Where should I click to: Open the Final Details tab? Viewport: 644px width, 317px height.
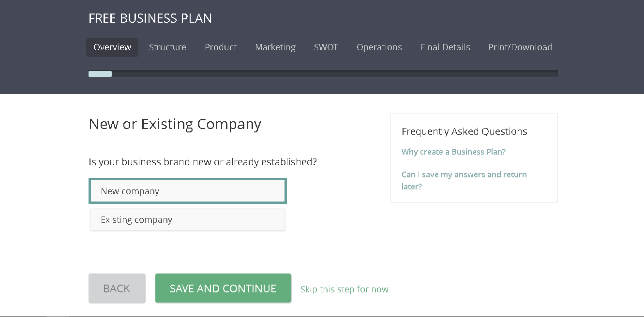[x=445, y=47]
